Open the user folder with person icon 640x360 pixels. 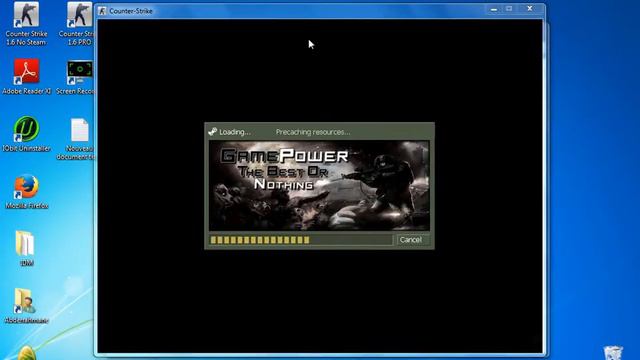click(x=26, y=305)
